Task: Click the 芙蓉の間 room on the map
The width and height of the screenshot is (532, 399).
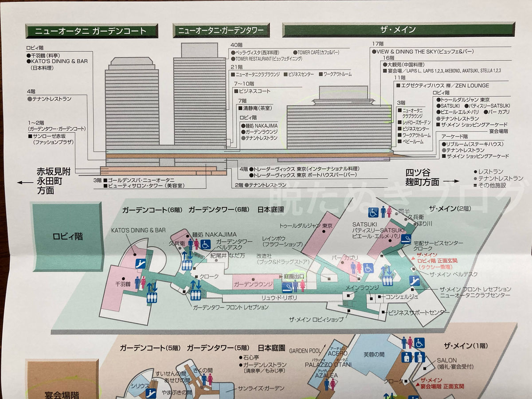Action: click(x=372, y=354)
